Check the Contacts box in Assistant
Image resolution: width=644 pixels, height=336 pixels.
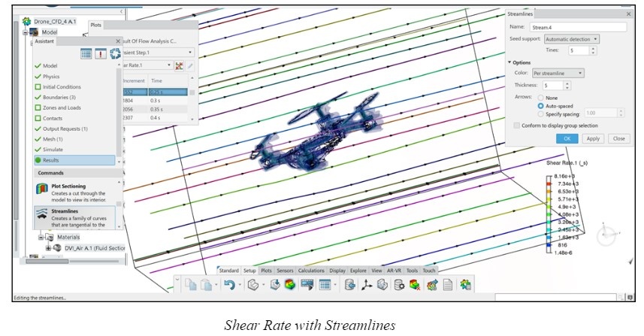(x=38, y=118)
